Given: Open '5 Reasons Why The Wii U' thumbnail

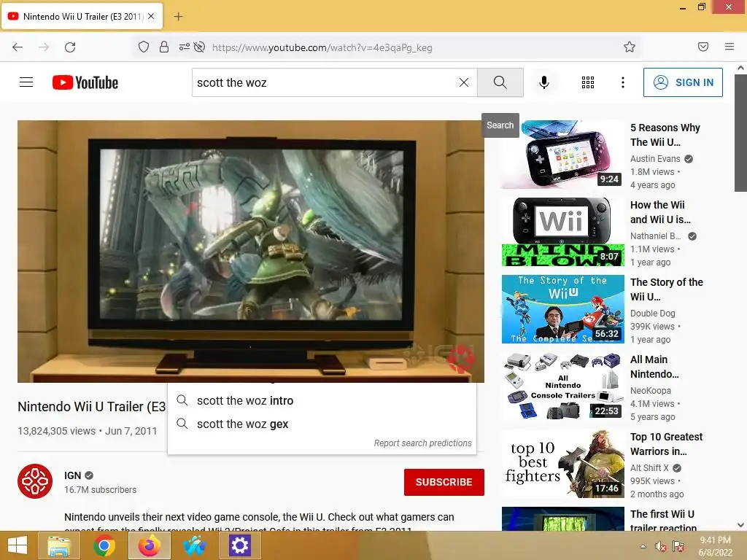Looking at the screenshot, I should 562,155.
